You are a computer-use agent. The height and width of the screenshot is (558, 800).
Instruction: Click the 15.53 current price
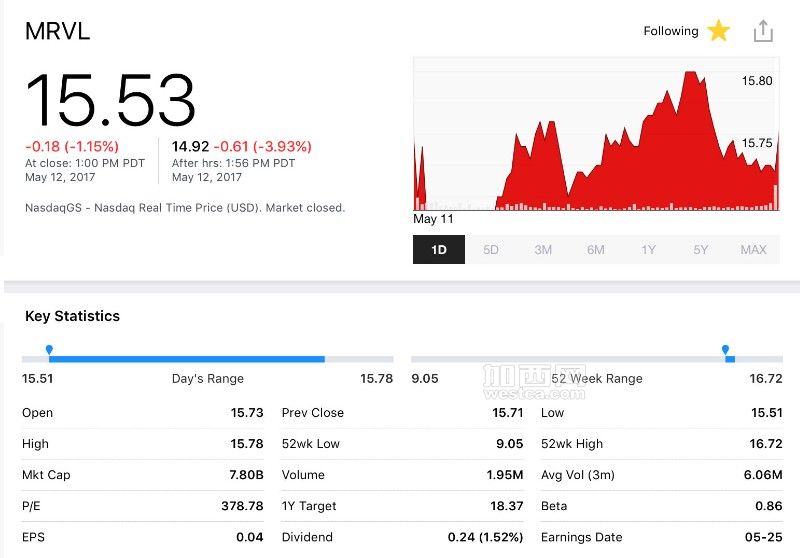click(111, 99)
